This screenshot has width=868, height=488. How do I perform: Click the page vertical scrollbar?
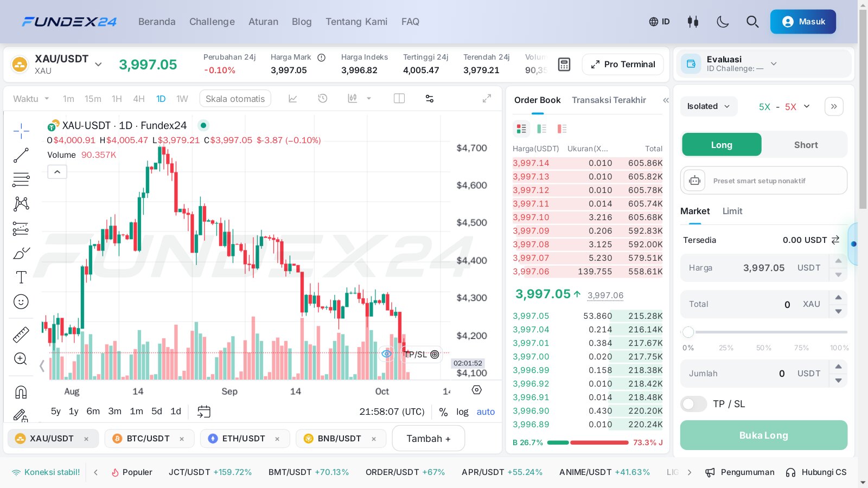[863, 108]
